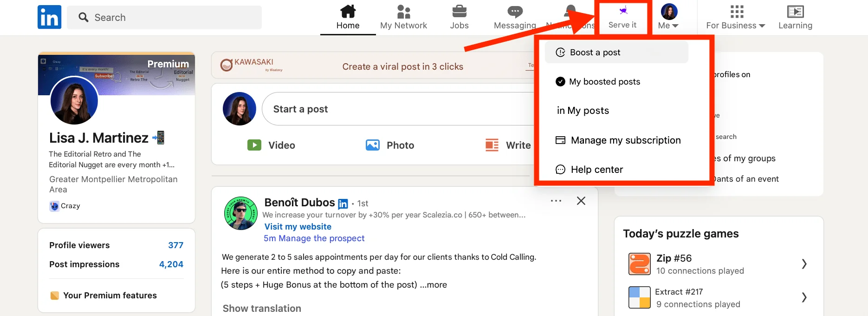Click the Serve it extension icon

(623, 10)
